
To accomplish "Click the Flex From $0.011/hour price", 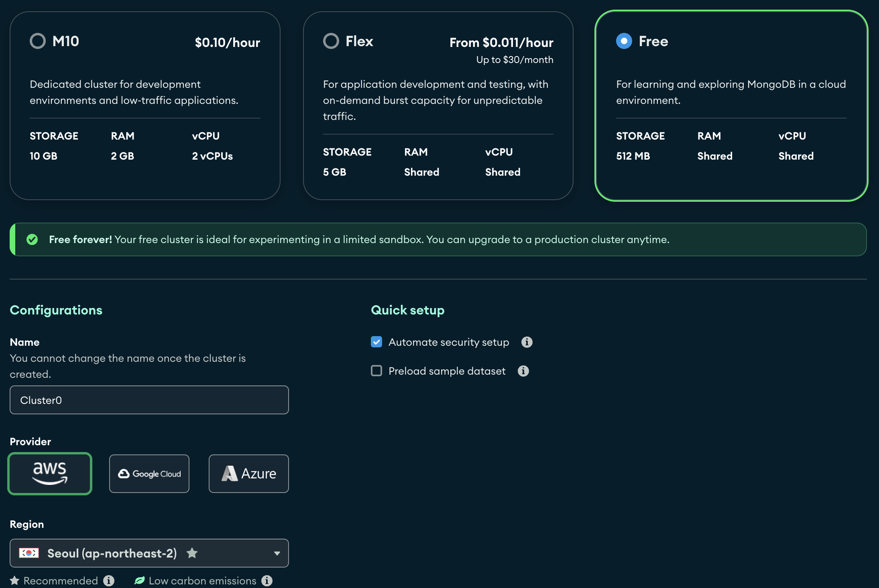I will coord(501,43).
